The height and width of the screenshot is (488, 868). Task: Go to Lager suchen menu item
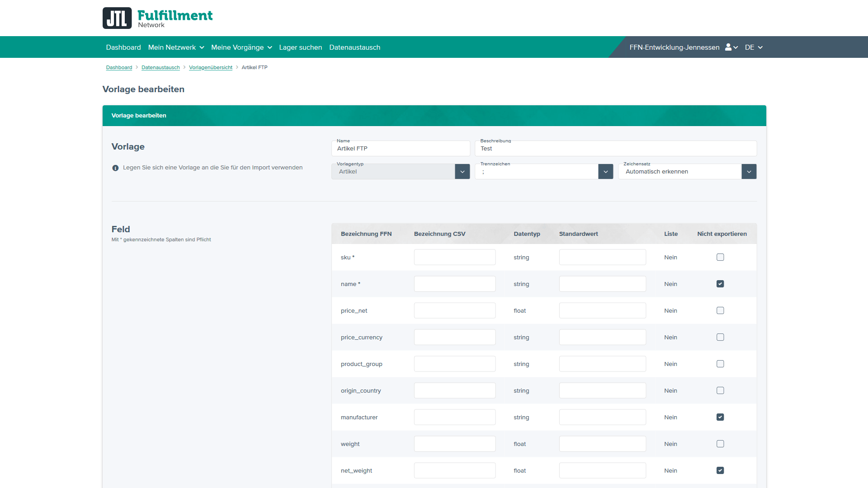pos(300,47)
